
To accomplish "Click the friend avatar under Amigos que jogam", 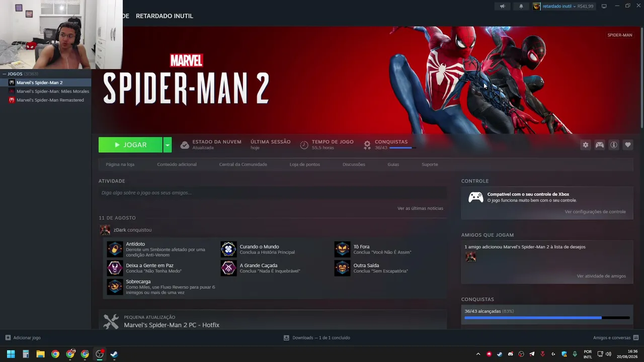I will pos(470,257).
